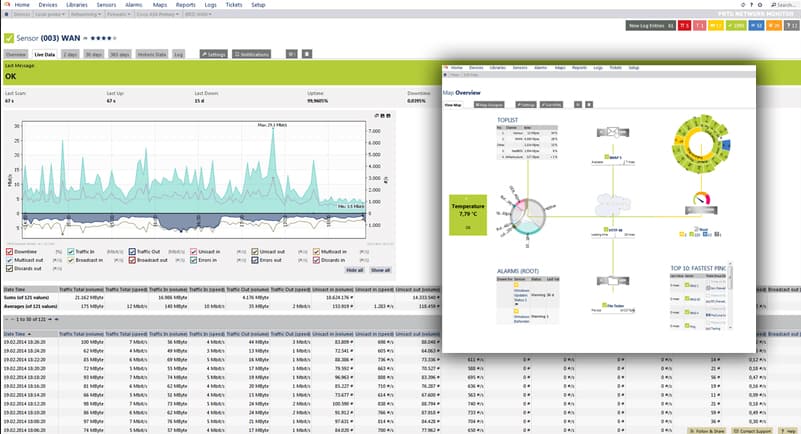The image size is (801, 434).
Task: Expand the Local probe breadcrumb dropdown
Action: (63, 14)
